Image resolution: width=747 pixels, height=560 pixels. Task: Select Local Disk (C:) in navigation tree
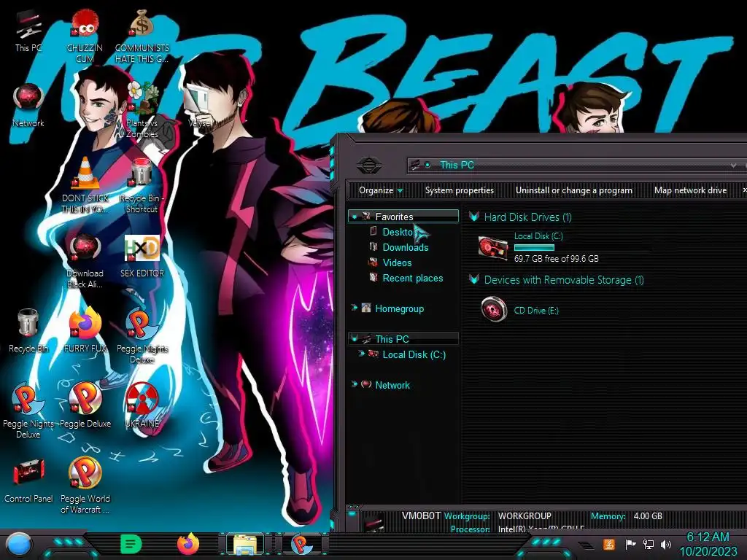coord(414,354)
